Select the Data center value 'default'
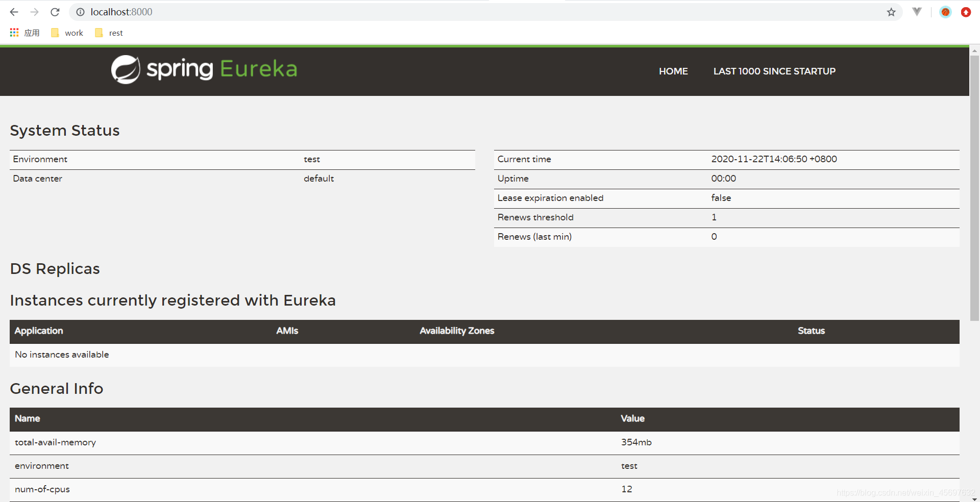The width and height of the screenshot is (980, 502). click(318, 179)
